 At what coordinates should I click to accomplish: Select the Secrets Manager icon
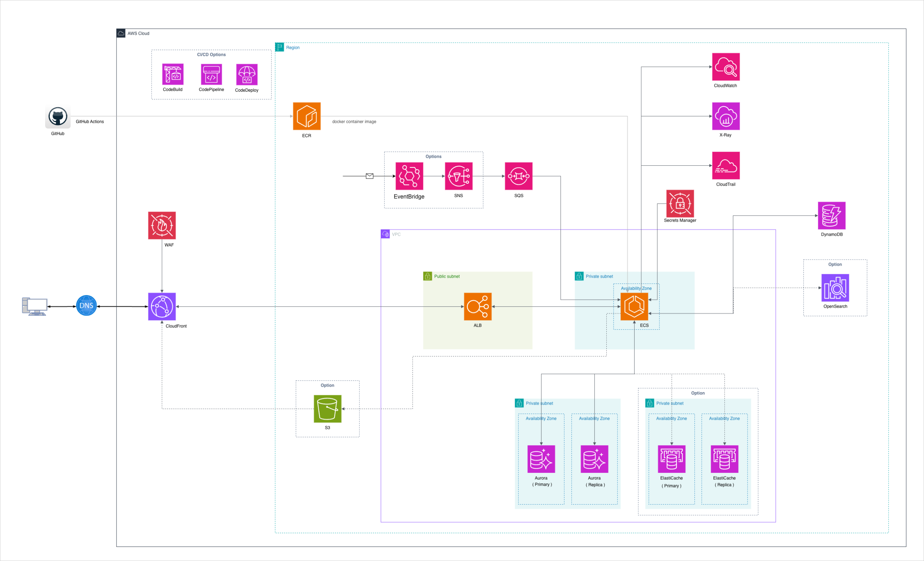coord(680,203)
